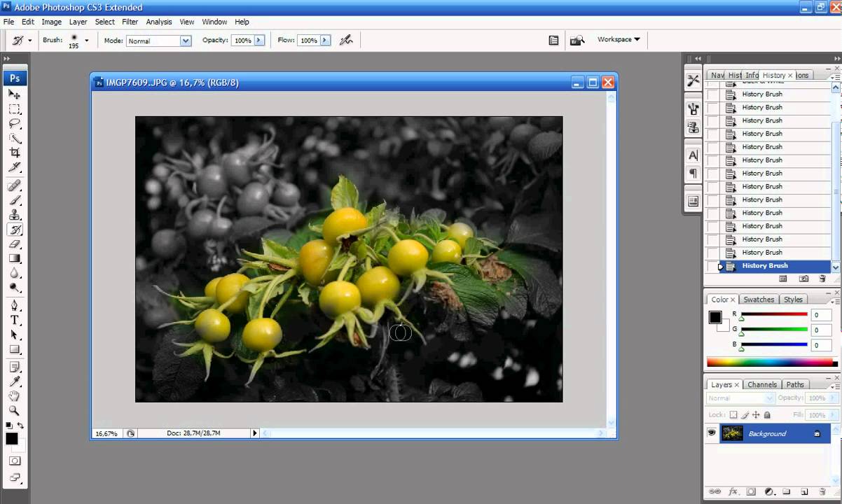Open Paragraph panel icon

coord(693,173)
